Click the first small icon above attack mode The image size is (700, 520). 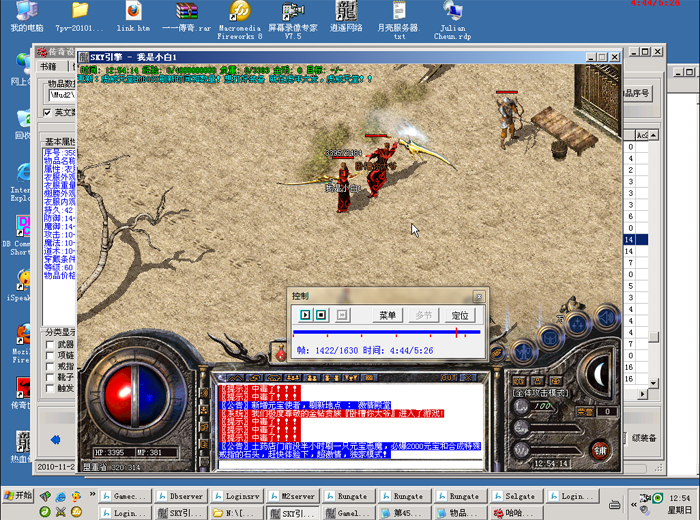click(x=519, y=381)
